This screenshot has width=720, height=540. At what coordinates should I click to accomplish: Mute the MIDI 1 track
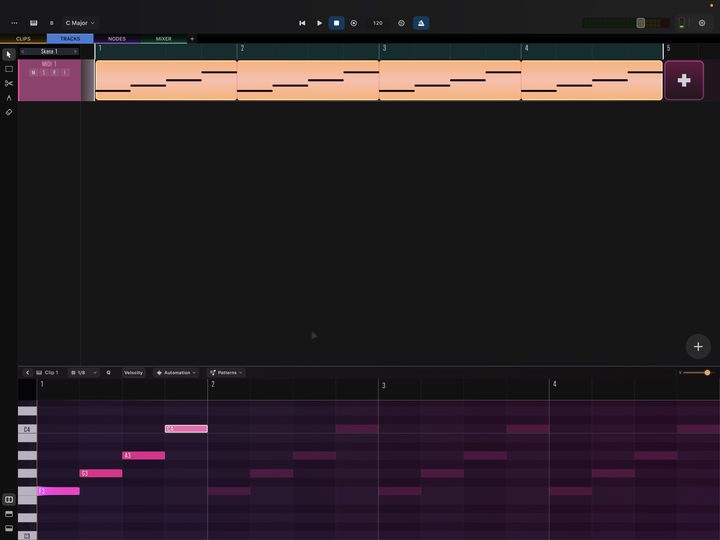(33, 73)
